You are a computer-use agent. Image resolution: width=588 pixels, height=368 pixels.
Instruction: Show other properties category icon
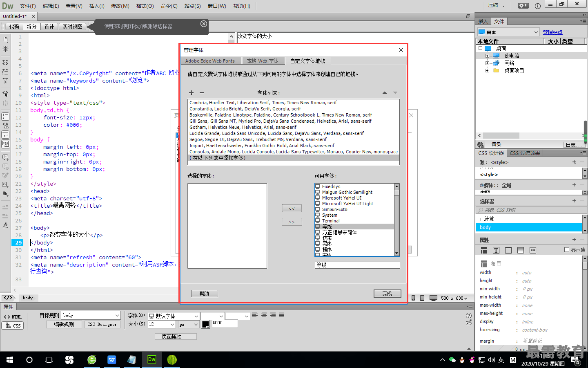tap(533, 250)
